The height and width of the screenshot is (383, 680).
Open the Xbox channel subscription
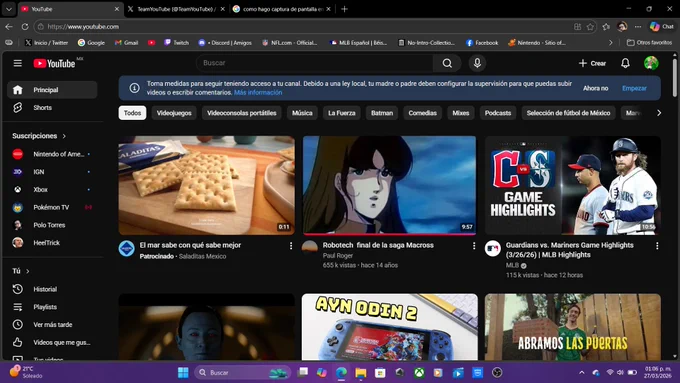(x=52, y=190)
